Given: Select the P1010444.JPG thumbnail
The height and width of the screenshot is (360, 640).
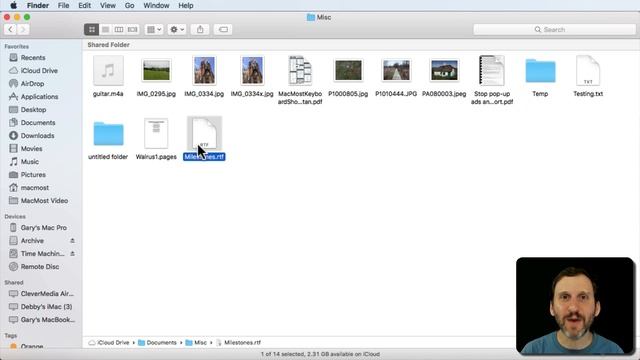Looking at the screenshot, I should [x=396, y=70].
